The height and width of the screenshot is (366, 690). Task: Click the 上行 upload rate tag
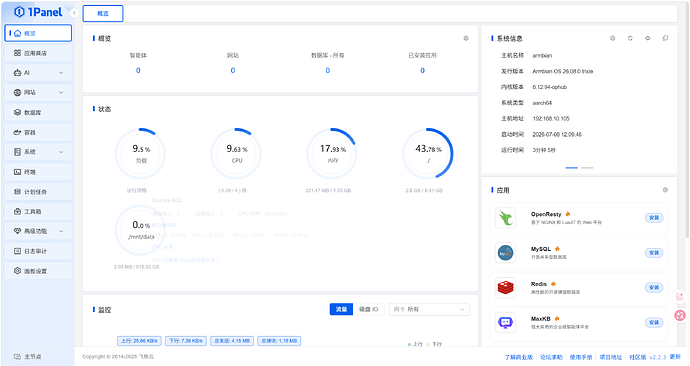[139, 341]
